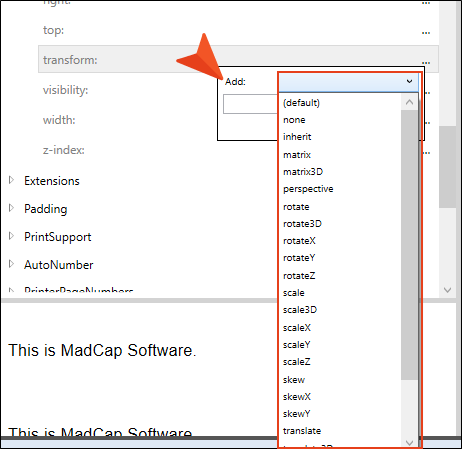
Task: Expand the Extensions property group
Action: [11, 180]
